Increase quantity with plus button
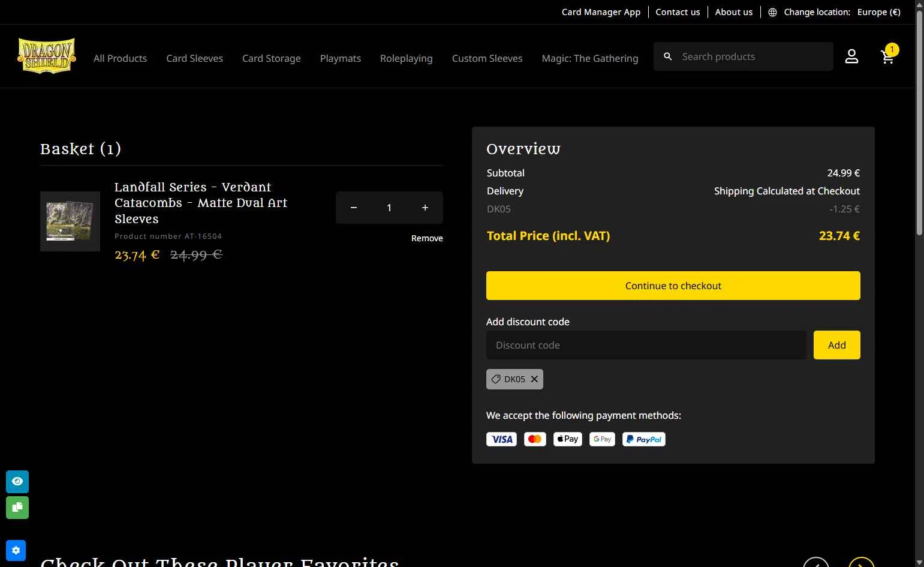The height and width of the screenshot is (567, 924). pos(425,208)
